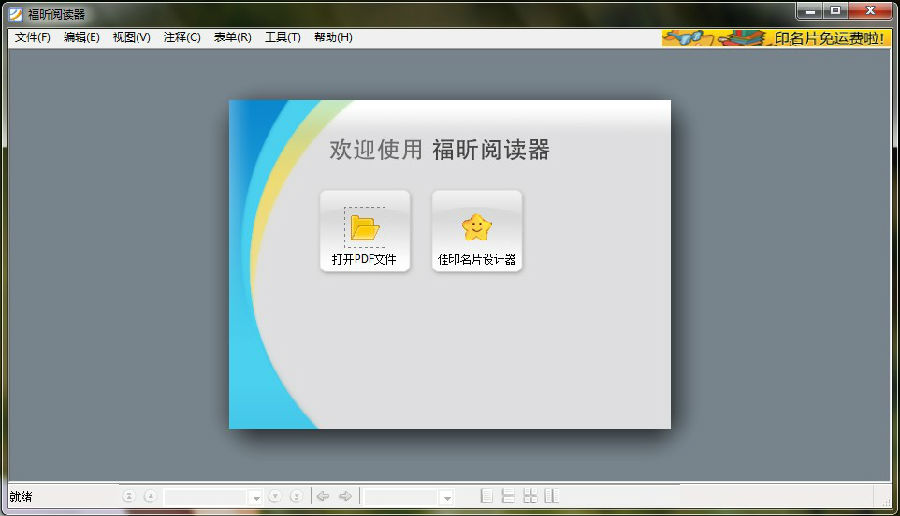Select continuous facing layout icon
Image resolution: width=900 pixels, height=516 pixels.
(x=551, y=496)
